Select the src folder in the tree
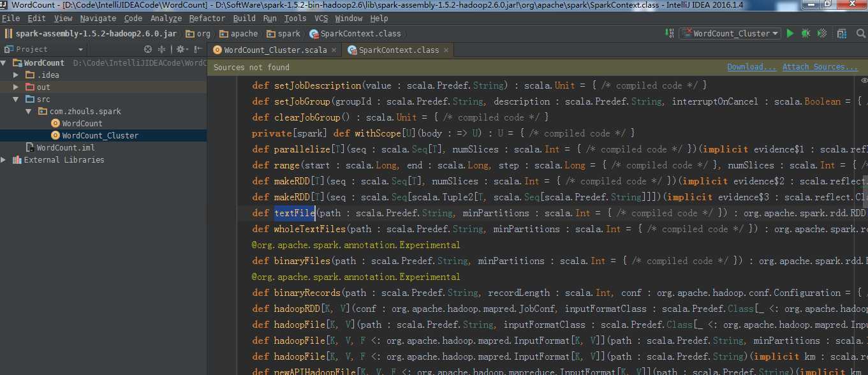 coord(43,99)
